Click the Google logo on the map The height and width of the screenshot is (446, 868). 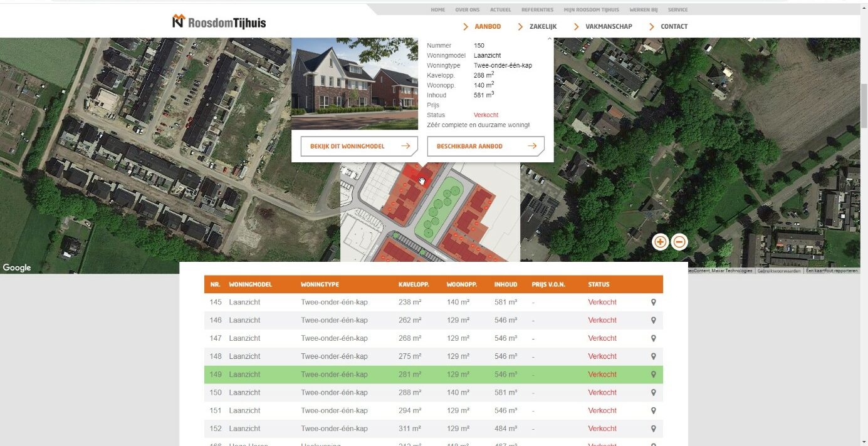(17, 267)
